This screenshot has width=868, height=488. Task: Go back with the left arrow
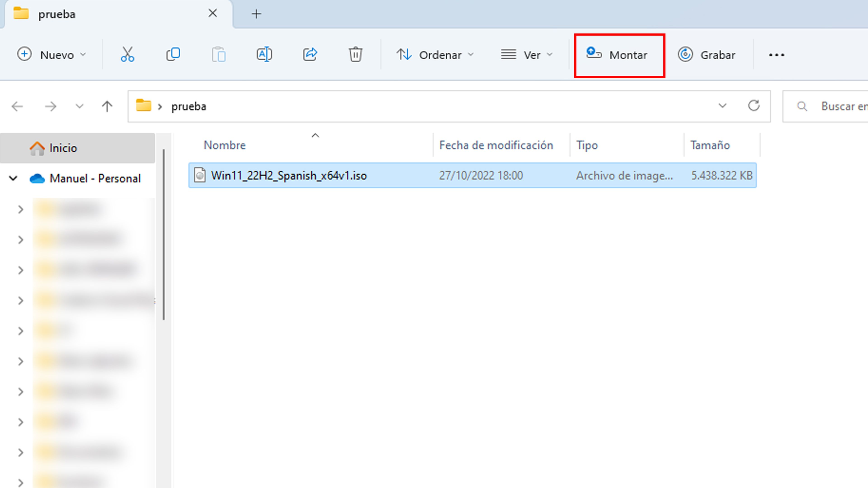pyautogui.click(x=17, y=106)
